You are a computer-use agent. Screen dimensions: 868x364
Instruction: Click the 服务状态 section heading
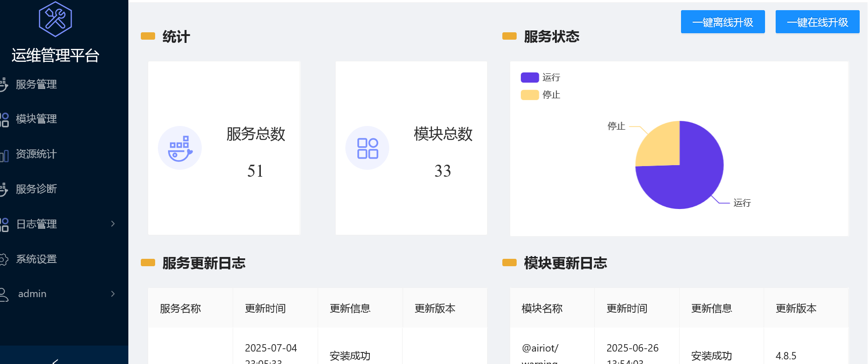tap(552, 37)
